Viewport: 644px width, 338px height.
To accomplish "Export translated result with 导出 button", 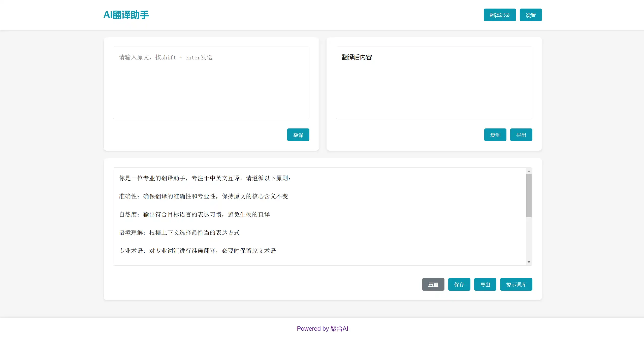I will tap(521, 135).
